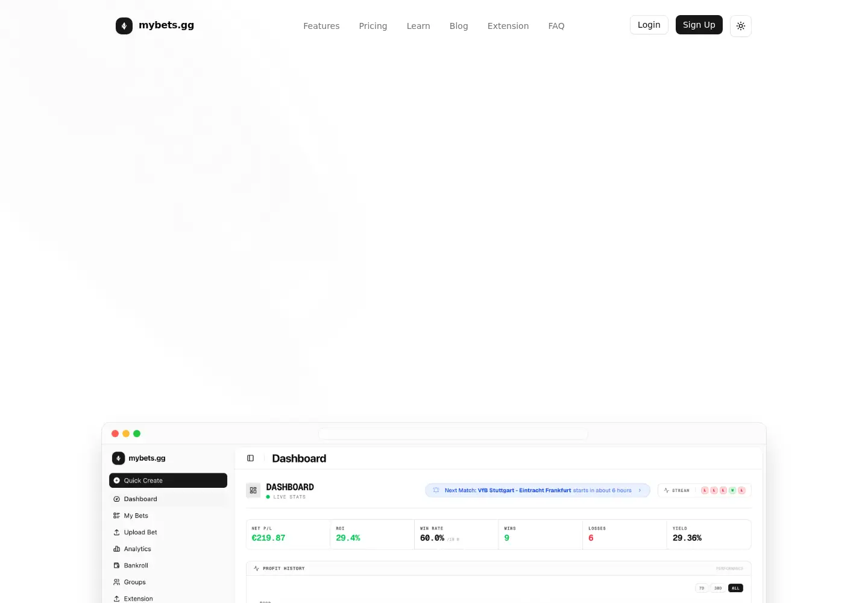The image size is (868, 603).
Task: Open the Groups people icon
Action: pos(117,582)
